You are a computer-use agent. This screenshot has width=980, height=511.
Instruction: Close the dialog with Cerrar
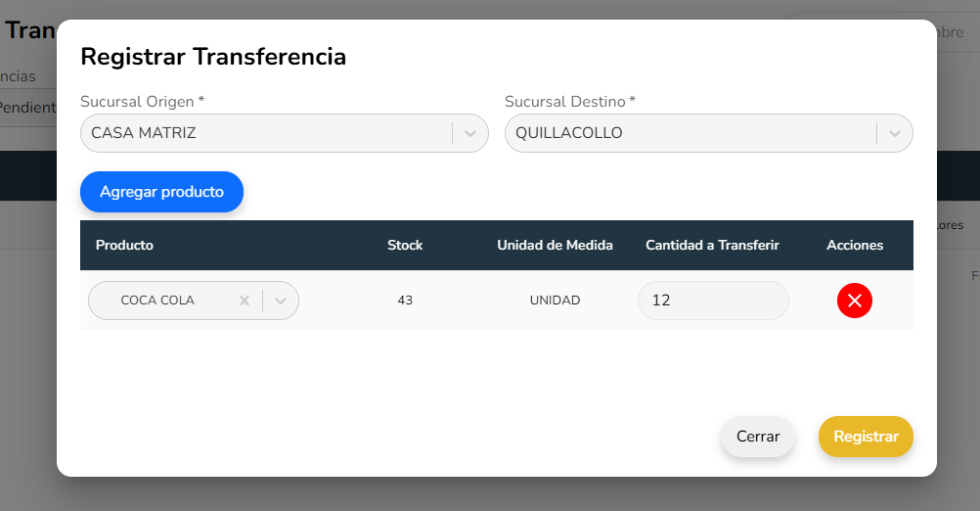758,437
